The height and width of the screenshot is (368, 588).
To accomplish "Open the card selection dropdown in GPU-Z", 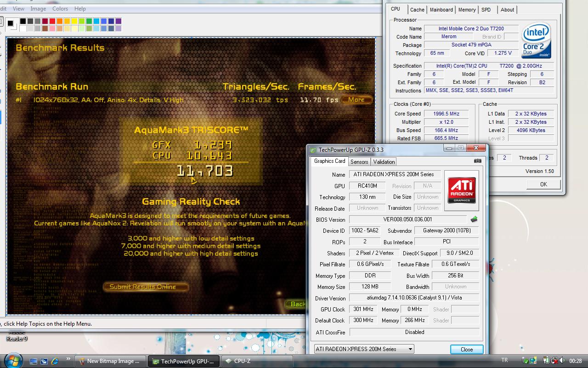I will click(x=364, y=349).
